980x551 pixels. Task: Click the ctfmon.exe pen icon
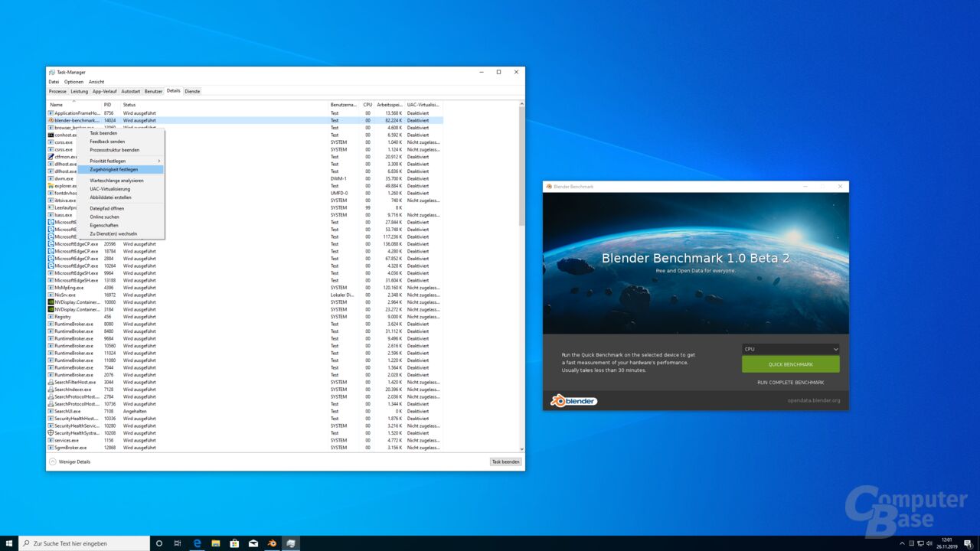point(51,157)
